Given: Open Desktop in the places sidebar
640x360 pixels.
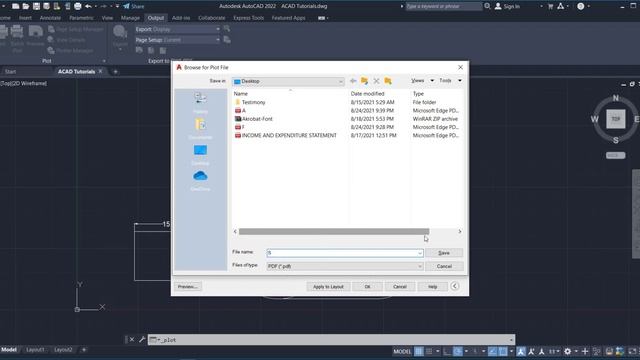Looking at the screenshot, I should [200, 155].
